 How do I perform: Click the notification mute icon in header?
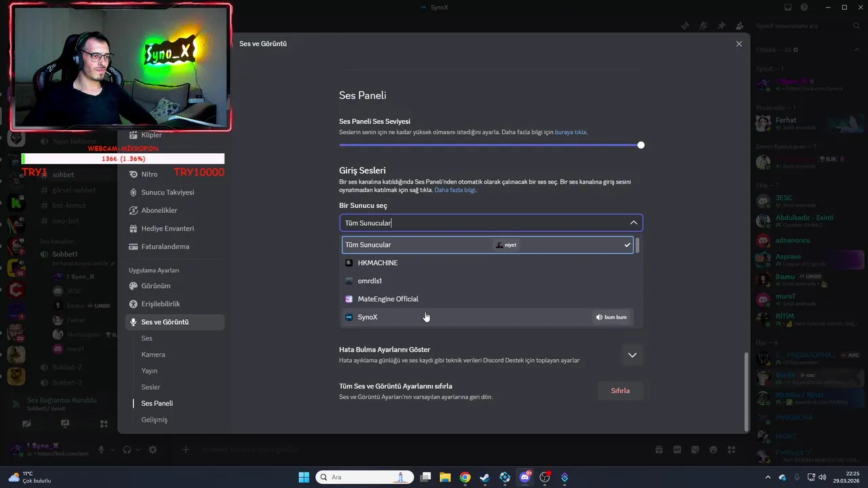pos(704,26)
